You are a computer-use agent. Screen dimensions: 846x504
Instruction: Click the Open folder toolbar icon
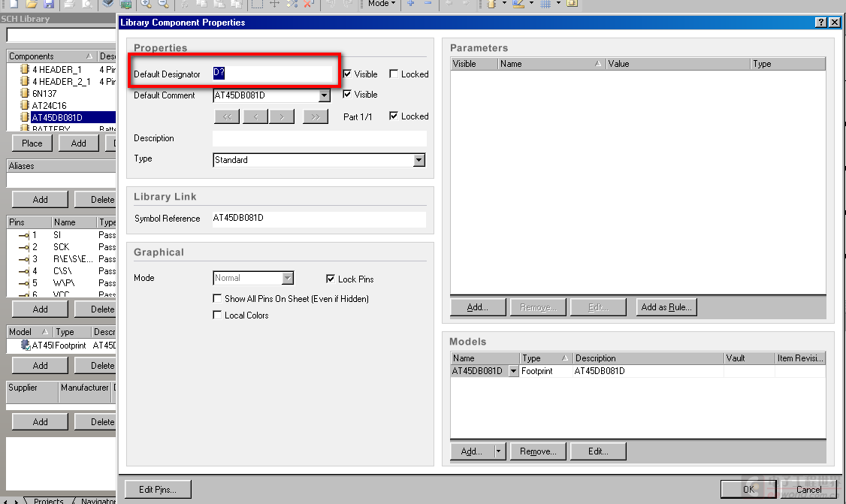[x=32, y=3]
